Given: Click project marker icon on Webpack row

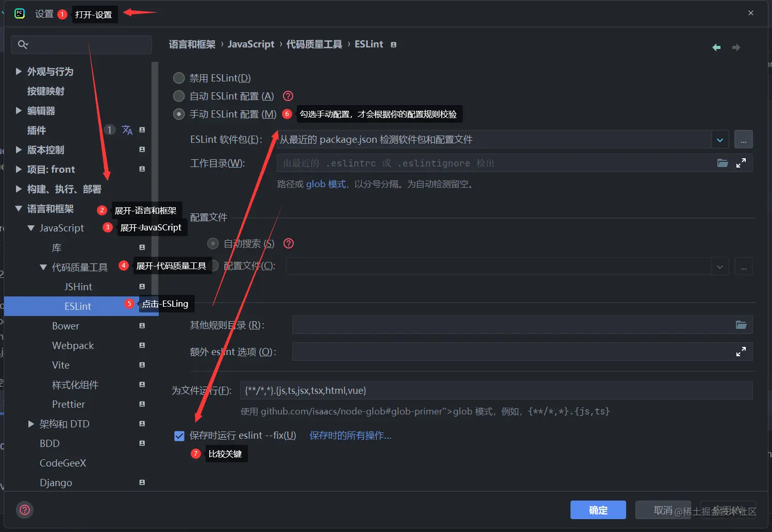Looking at the screenshot, I should [x=142, y=345].
